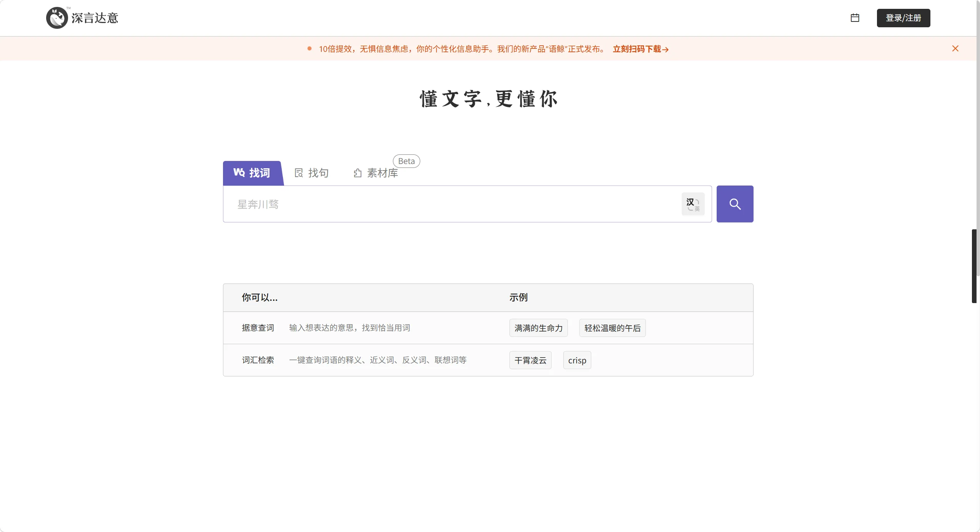Close the orange announcement banner
This screenshot has width=980, height=532.
[x=955, y=48]
